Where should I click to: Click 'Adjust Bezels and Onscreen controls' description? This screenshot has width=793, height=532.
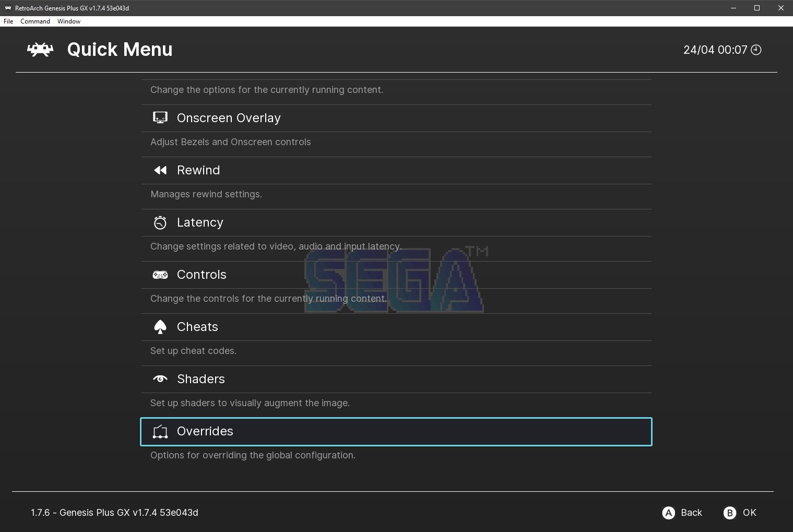230,142
